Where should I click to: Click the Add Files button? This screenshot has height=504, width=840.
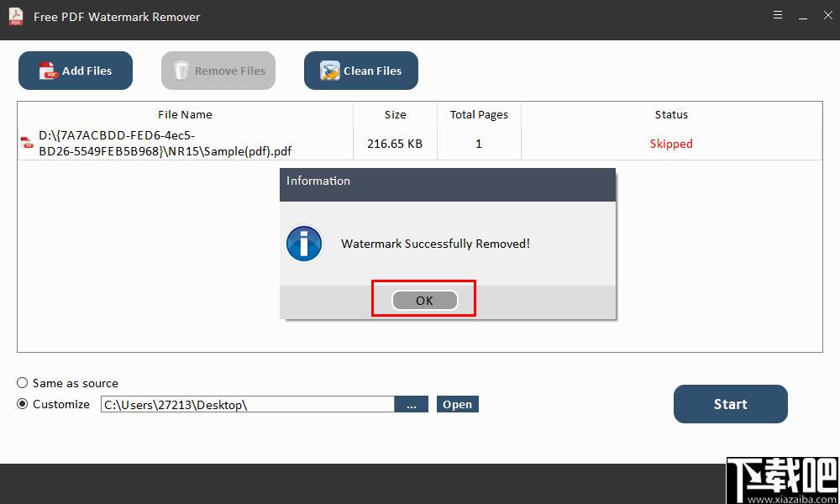pyautogui.click(x=76, y=71)
